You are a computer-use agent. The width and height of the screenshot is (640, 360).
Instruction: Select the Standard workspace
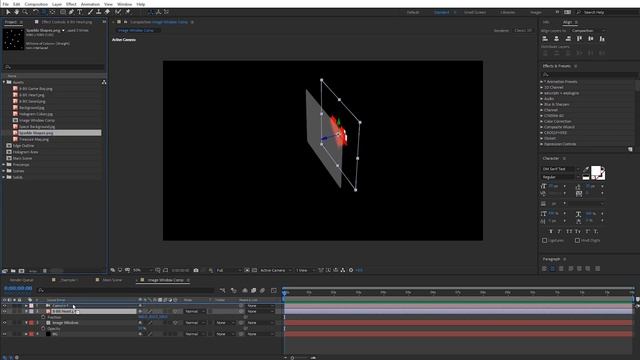tap(441, 13)
